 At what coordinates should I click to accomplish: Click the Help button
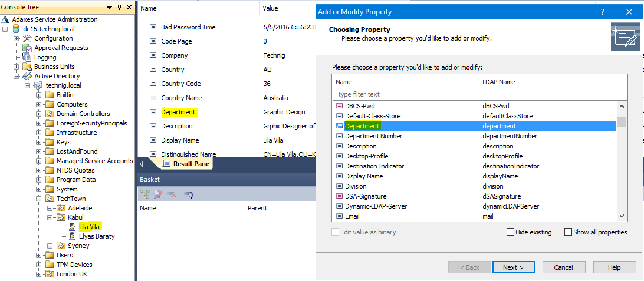point(614,267)
